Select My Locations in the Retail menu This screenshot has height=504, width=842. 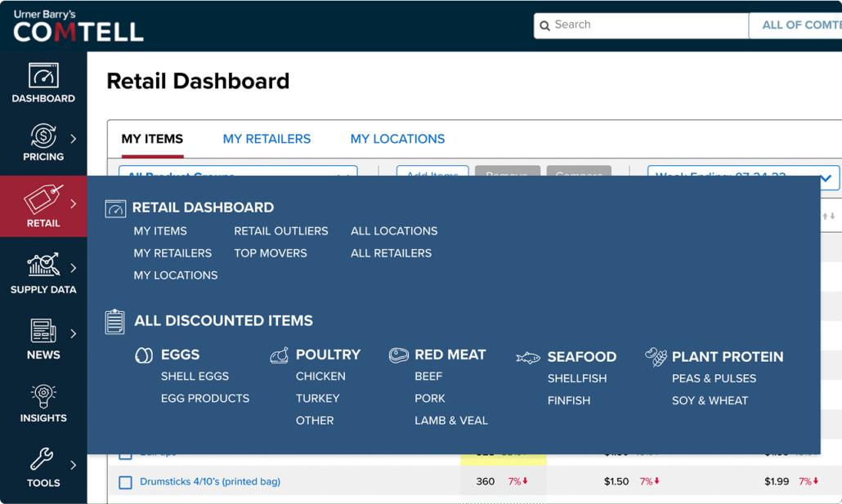click(176, 275)
